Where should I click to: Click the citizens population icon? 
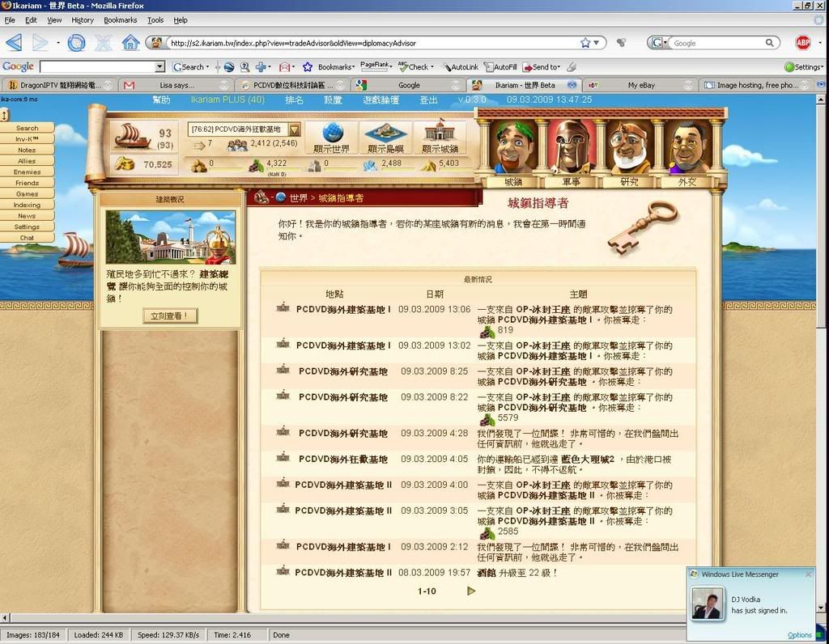click(237, 145)
